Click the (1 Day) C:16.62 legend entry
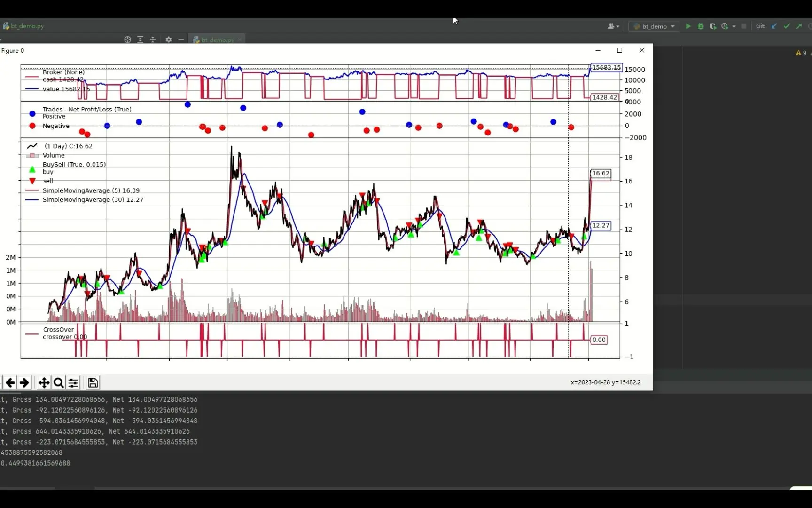This screenshot has height=508, width=812. [x=69, y=146]
